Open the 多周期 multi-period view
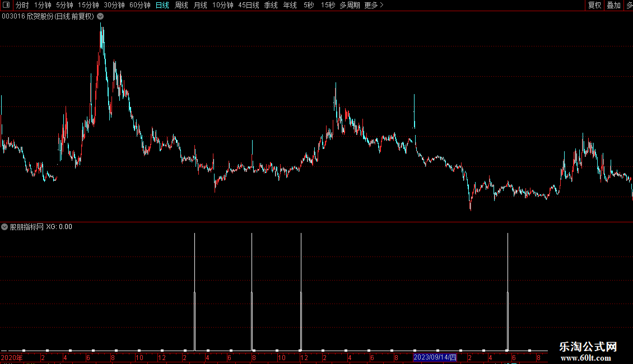 [350, 5]
